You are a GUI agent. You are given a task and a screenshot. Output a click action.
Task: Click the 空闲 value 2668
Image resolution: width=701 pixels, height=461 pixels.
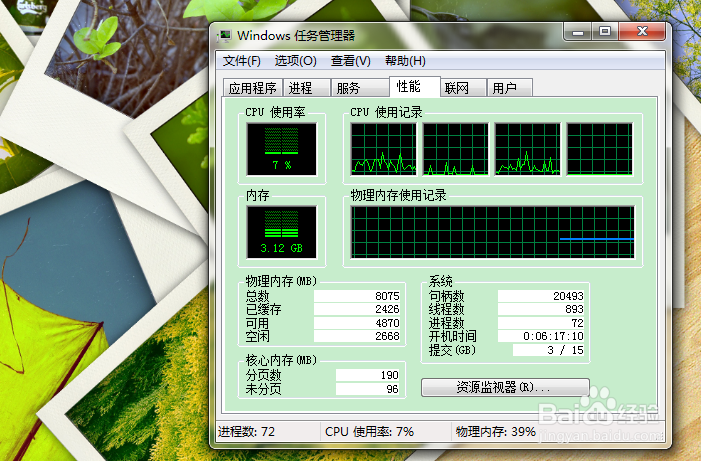coord(357,336)
